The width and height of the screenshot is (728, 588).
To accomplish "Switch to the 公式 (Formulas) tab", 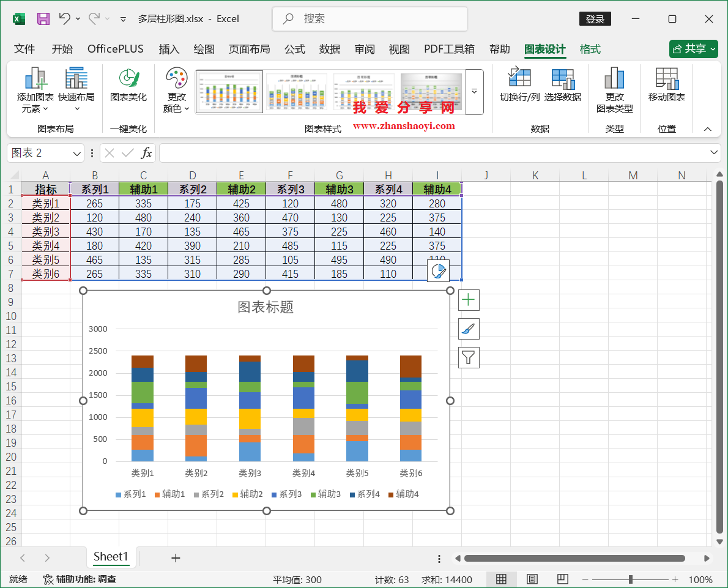I will click(x=295, y=49).
